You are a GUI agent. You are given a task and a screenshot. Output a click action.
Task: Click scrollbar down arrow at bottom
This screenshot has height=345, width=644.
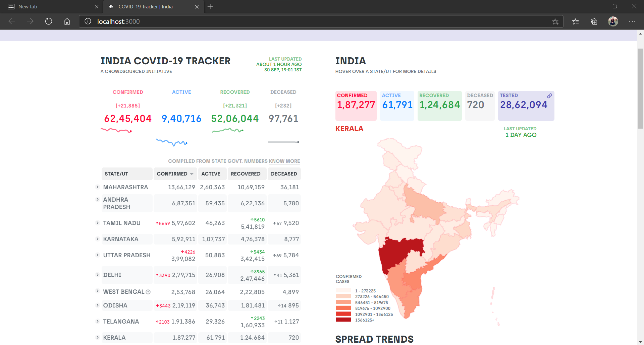640,342
